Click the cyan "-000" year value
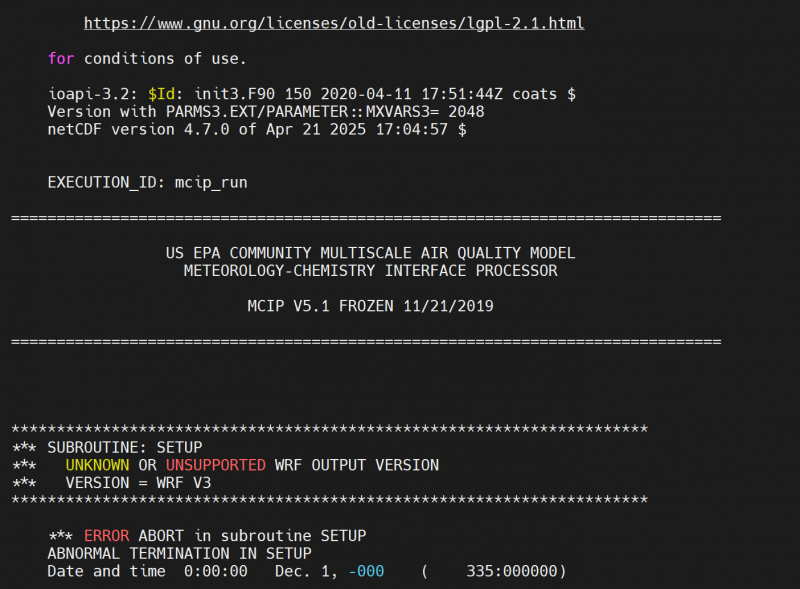The width and height of the screenshot is (800, 589). point(367,571)
